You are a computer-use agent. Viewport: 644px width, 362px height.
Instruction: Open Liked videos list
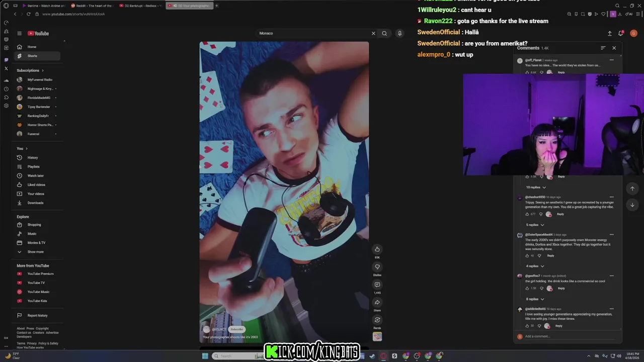click(x=38, y=185)
